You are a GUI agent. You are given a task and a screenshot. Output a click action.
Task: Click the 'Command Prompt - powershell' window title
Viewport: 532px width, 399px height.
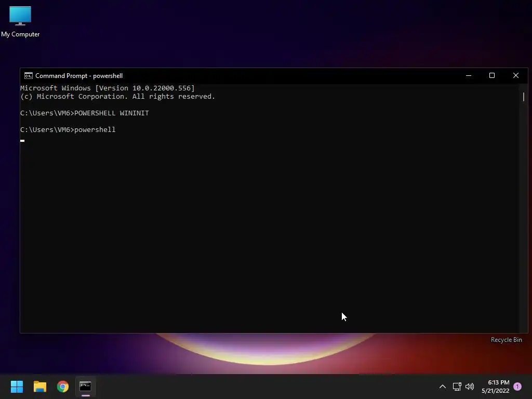[x=79, y=76]
